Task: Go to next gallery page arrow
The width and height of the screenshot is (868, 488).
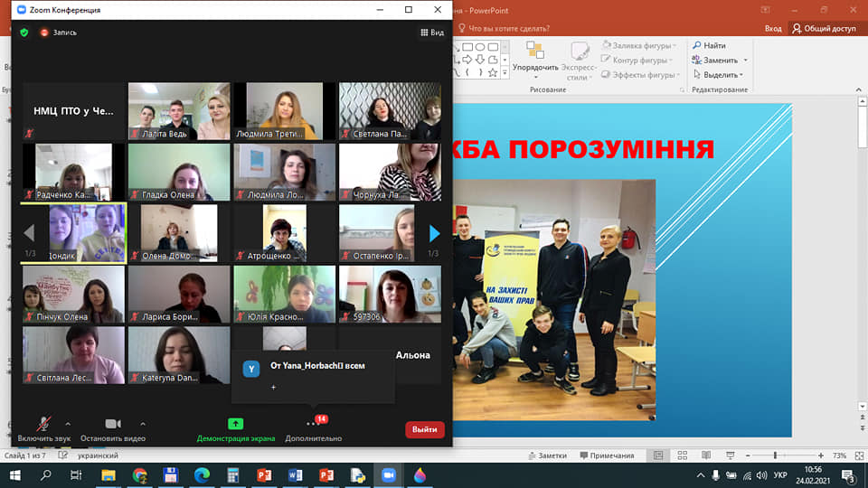Action: point(434,233)
